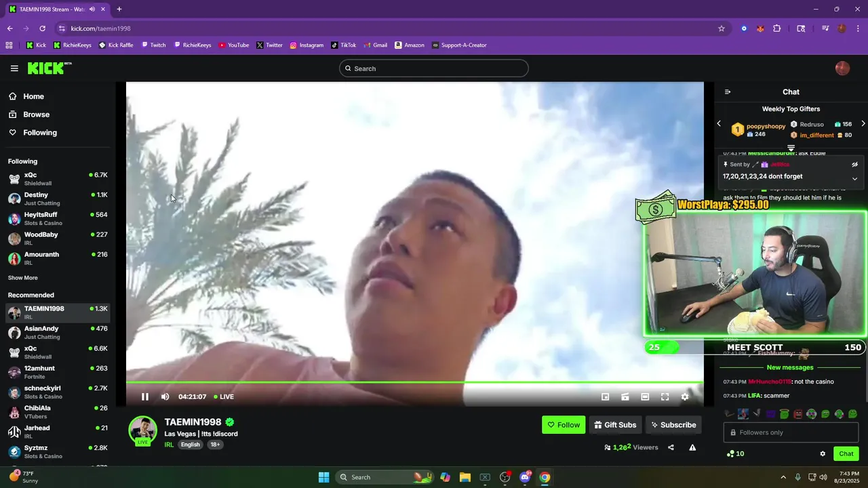Open Jarhead IRL channel
Viewport: 868px width, 488px height.
click(58, 432)
